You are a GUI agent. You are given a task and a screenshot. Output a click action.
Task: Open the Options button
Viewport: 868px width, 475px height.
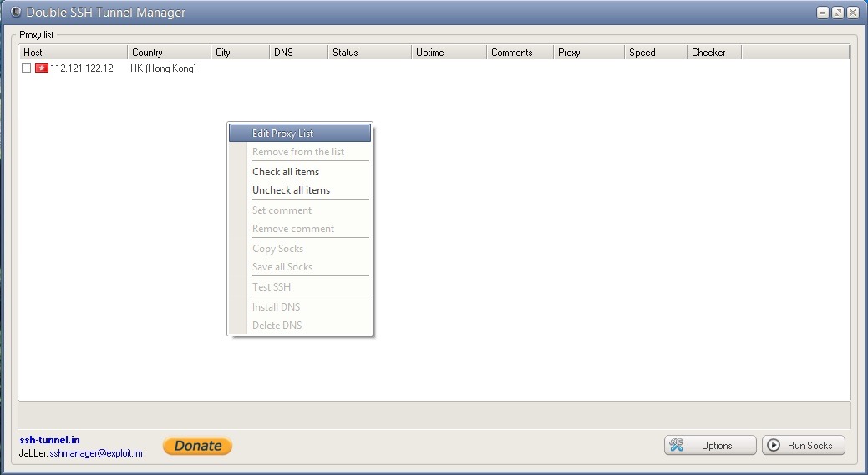710,445
